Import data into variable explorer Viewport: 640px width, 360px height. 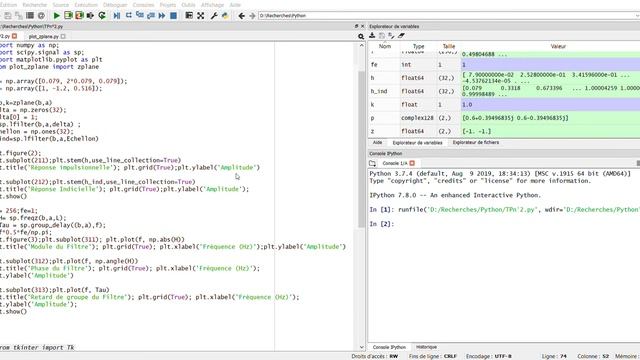pyautogui.click(x=372, y=36)
